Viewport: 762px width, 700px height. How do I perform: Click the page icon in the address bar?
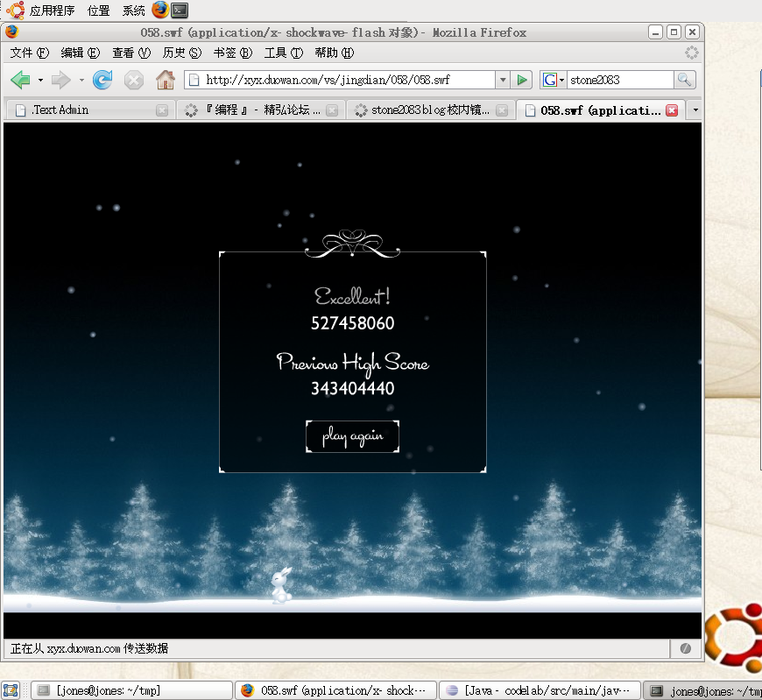pyautogui.click(x=194, y=80)
